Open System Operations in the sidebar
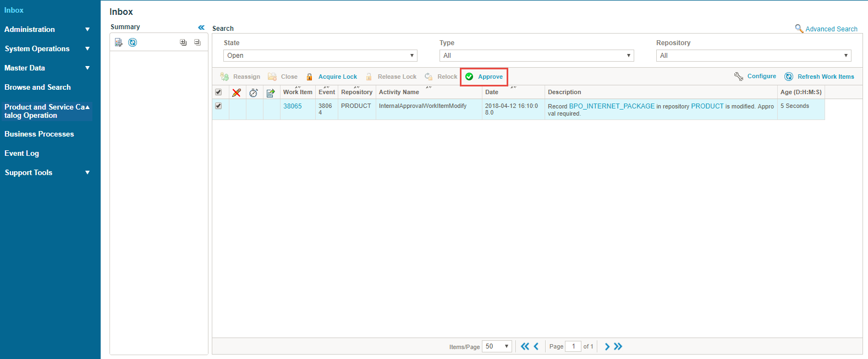The height and width of the screenshot is (359, 868). (37, 48)
